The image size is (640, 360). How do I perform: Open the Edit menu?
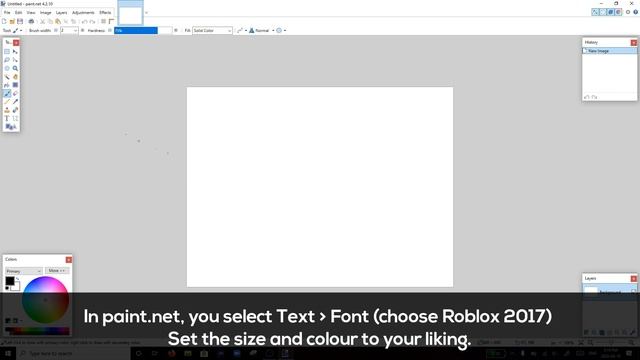[x=18, y=13]
